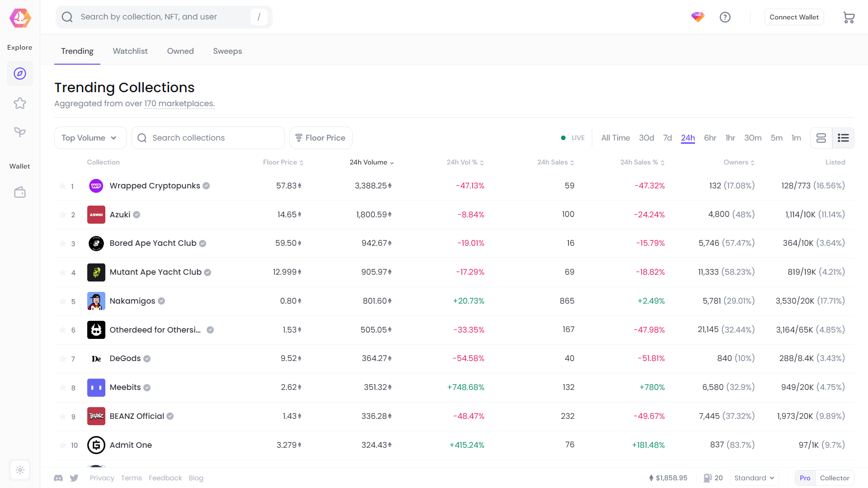868x488 pixels.
Task: Open the Twitter icon in footer
Action: coord(74,478)
